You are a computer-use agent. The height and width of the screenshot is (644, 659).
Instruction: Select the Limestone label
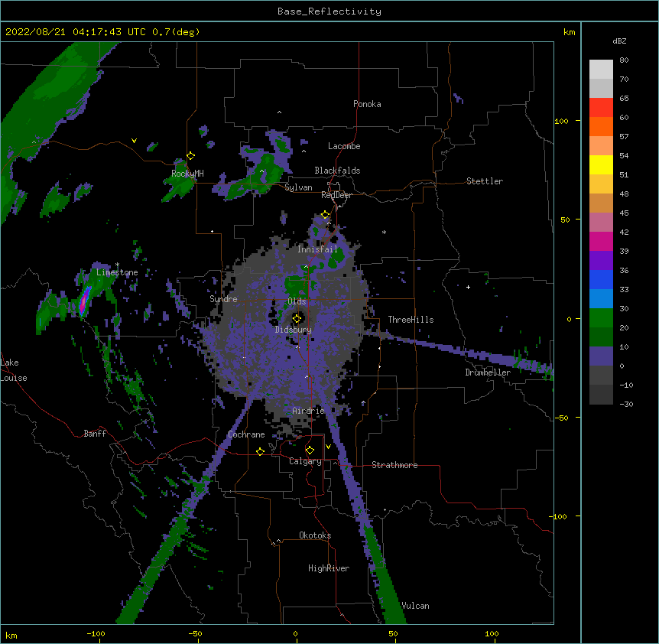tap(117, 272)
